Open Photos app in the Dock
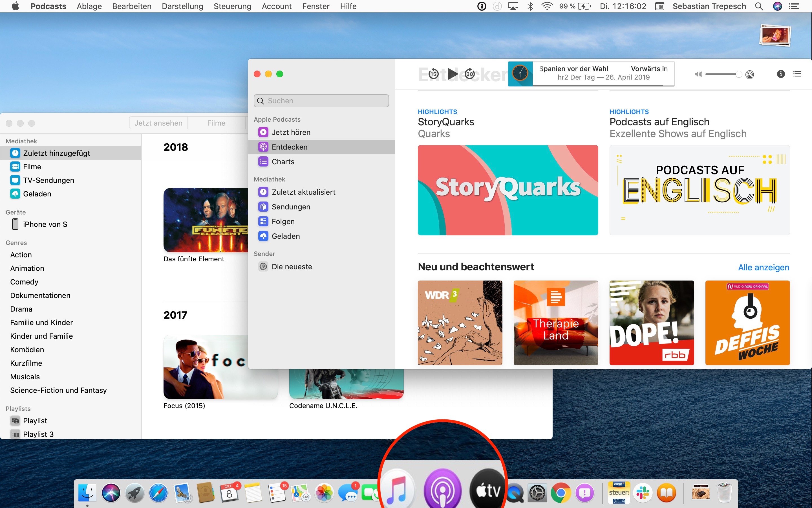Image resolution: width=812 pixels, height=508 pixels. [324, 493]
